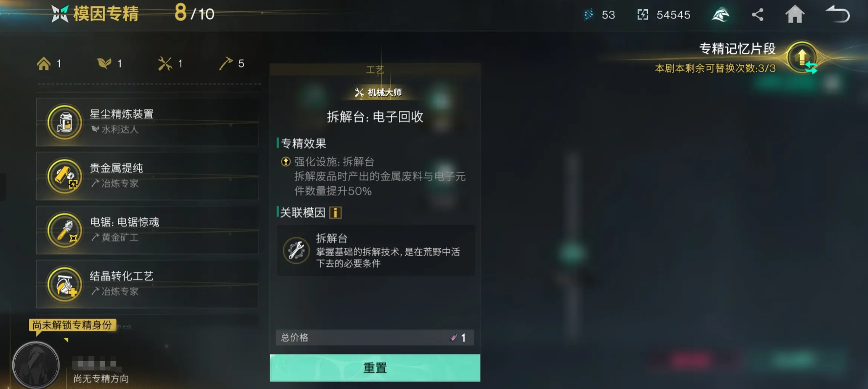Click the 54545 currency counter

point(664,15)
